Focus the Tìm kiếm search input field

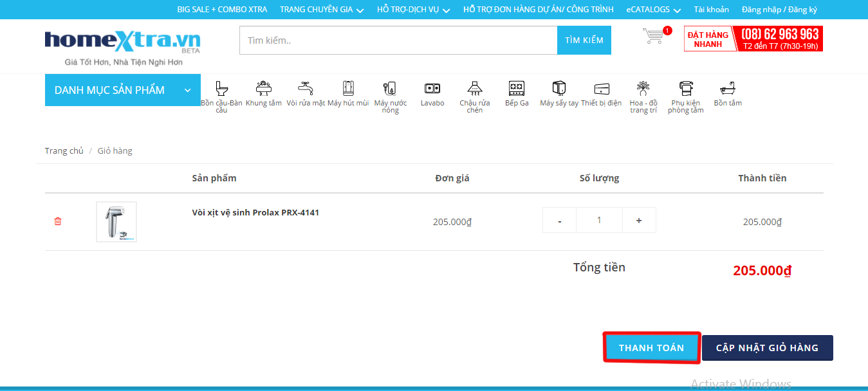(398, 41)
